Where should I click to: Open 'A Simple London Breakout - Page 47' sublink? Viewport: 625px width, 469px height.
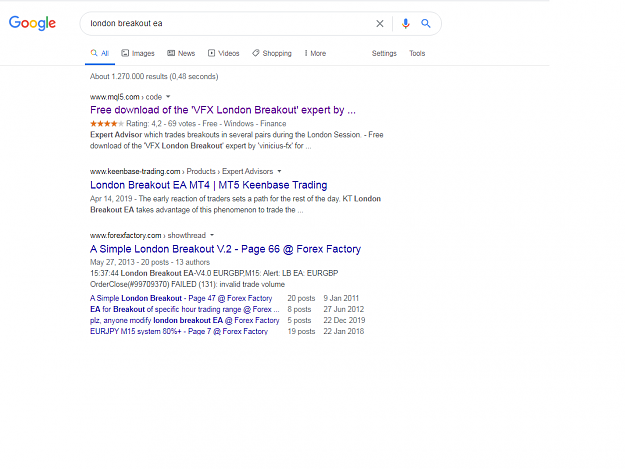[x=181, y=298]
